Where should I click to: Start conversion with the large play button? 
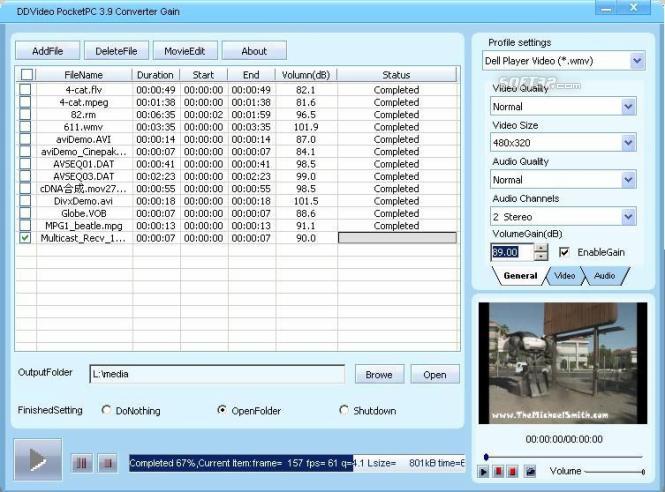[38, 459]
